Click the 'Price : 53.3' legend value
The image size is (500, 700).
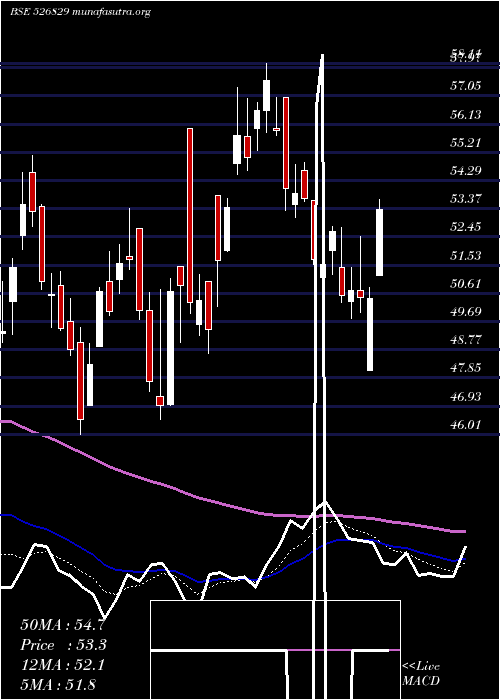(x=63, y=645)
